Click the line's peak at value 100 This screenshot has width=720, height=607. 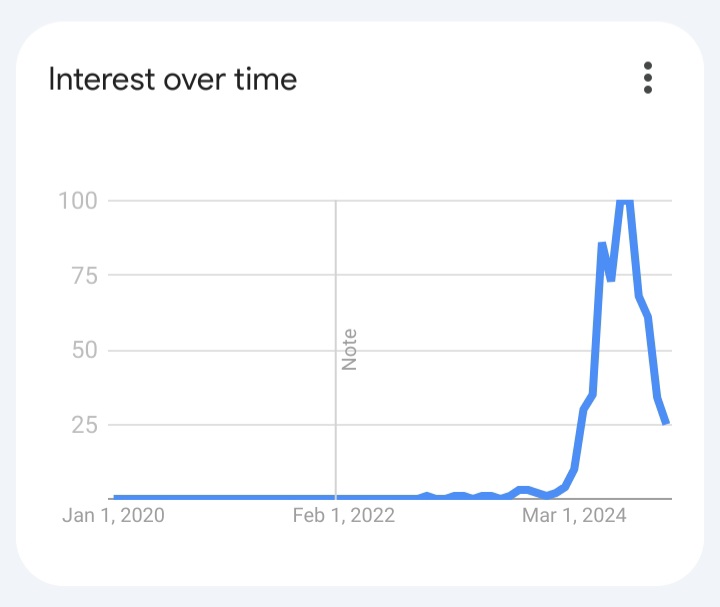[625, 202]
